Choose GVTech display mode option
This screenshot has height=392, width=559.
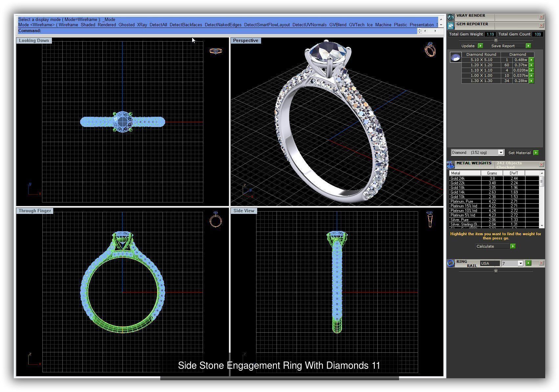pyautogui.click(x=357, y=25)
